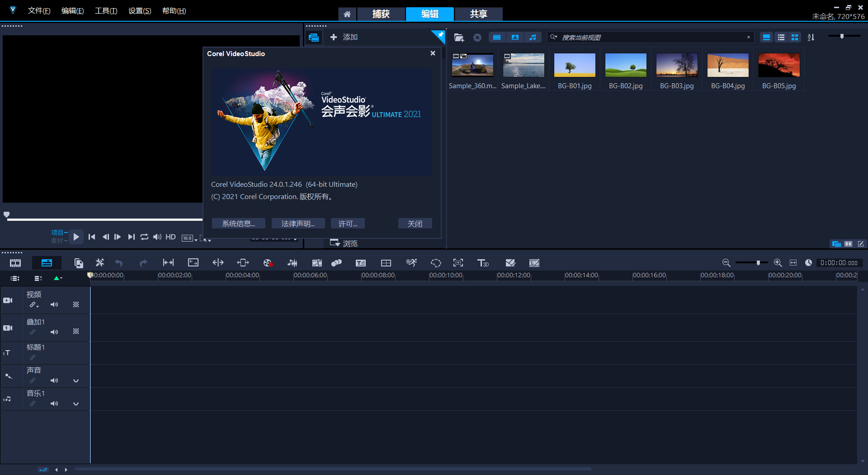Mute the 视频 track audio

point(54,305)
